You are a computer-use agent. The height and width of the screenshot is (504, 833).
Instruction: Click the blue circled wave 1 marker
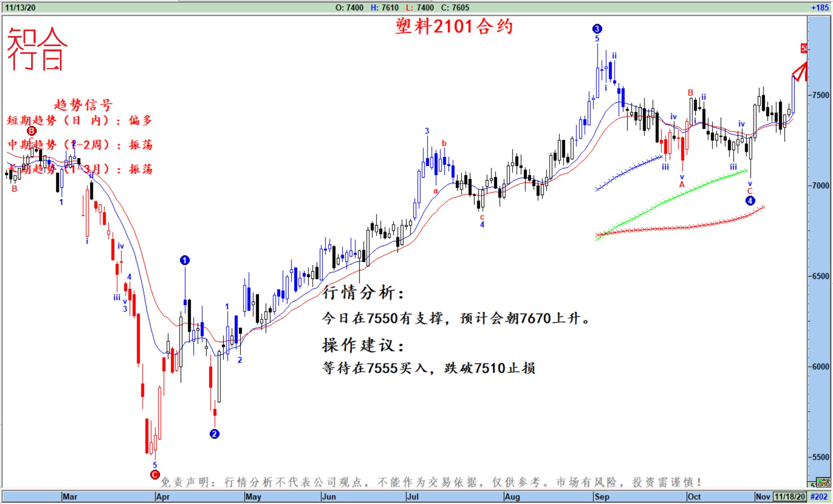point(185,260)
